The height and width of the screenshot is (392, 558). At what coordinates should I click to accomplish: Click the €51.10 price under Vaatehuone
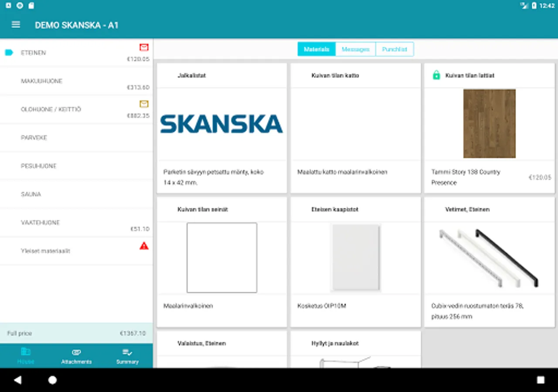pos(139,229)
